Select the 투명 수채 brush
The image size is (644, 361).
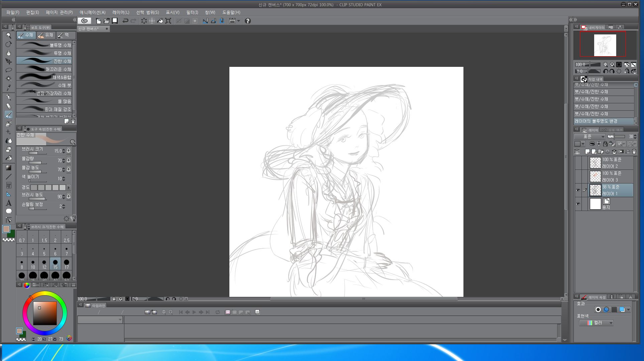coord(44,53)
